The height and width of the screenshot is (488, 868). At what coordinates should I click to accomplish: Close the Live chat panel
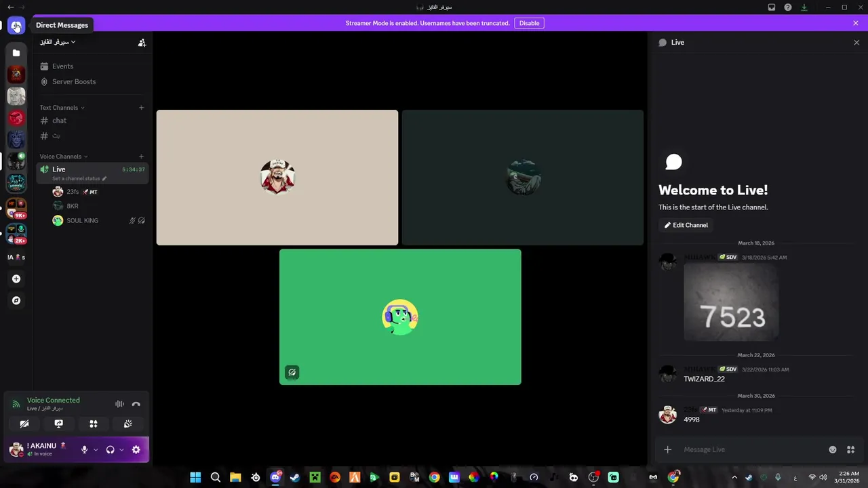point(856,42)
